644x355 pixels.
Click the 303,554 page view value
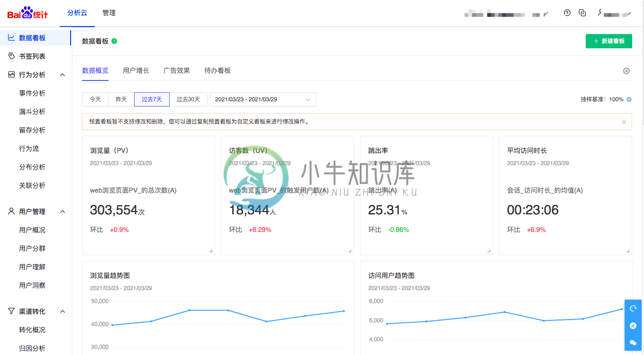point(114,210)
